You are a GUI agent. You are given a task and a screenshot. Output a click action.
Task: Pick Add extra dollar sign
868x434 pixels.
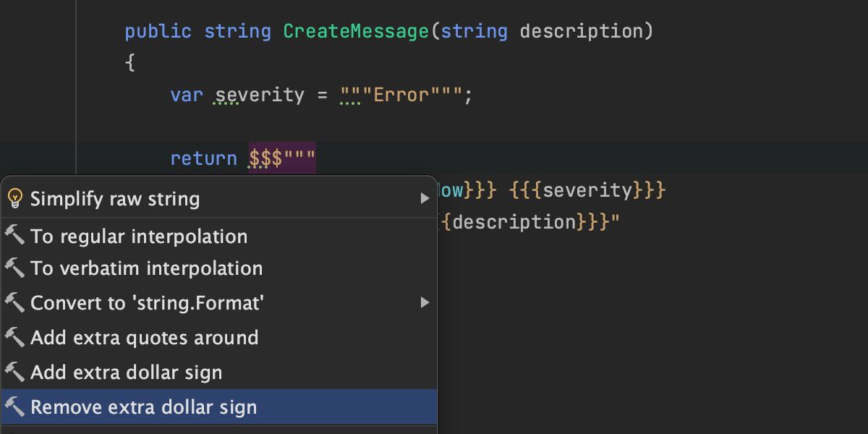[x=126, y=373]
